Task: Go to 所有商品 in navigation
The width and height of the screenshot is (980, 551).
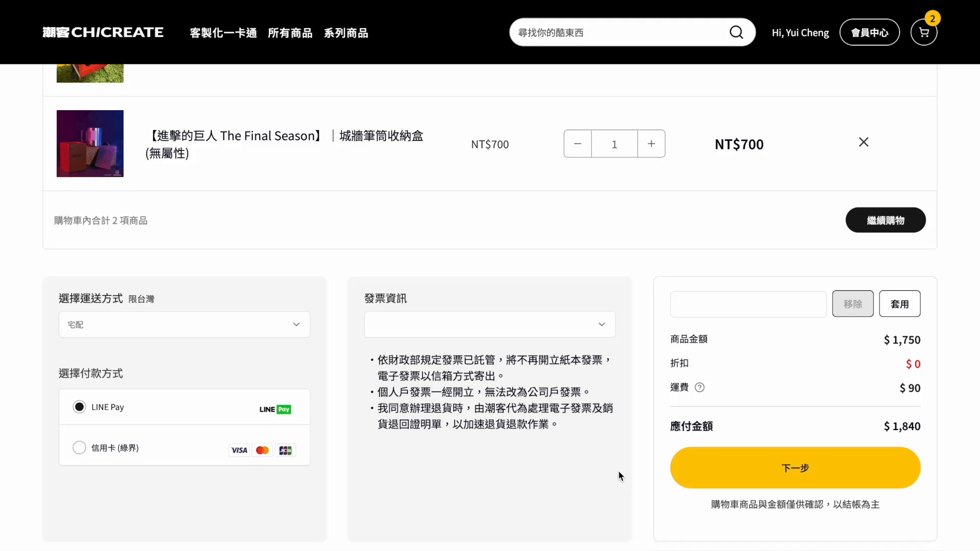Action: click(290, 33)
